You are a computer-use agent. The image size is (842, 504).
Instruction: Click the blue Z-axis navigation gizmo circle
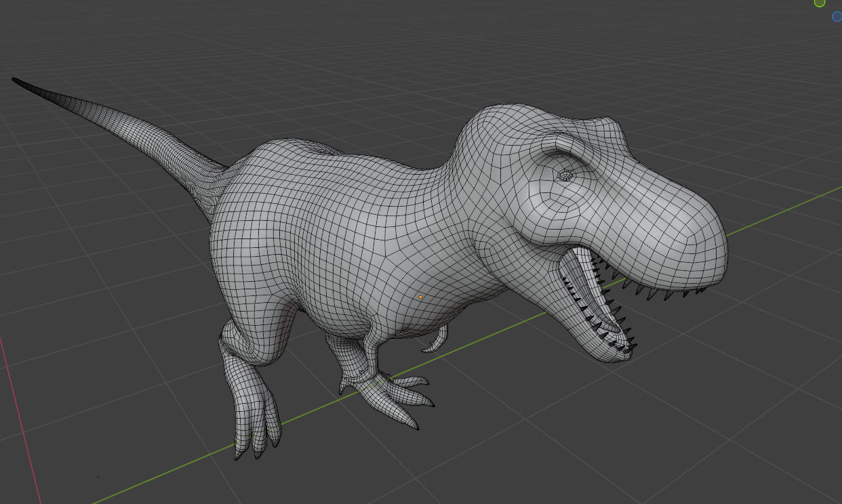pos(838,16)
